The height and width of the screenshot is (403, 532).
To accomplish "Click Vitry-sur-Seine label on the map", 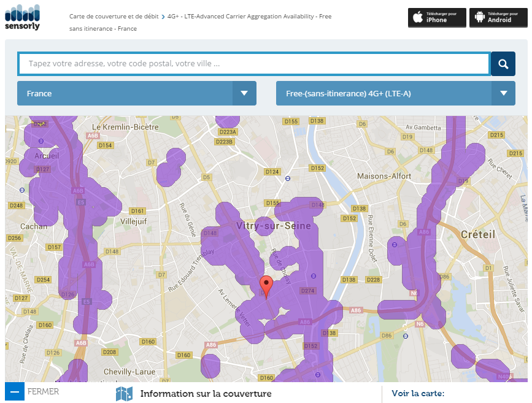I will [274, 226].
